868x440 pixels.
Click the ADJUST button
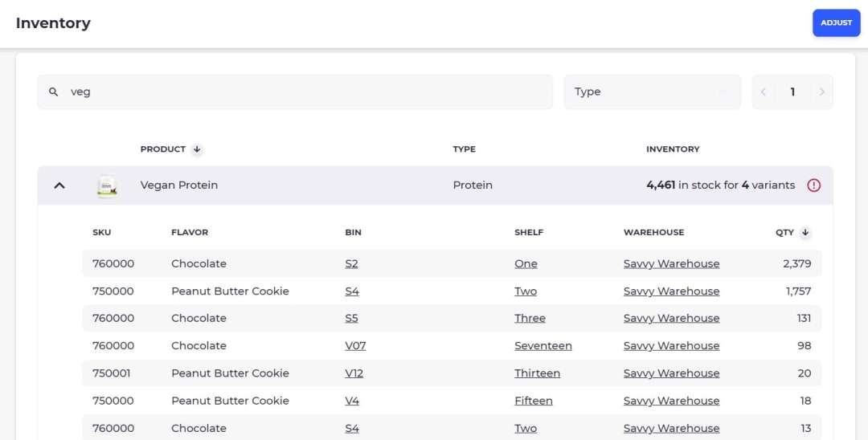pyautogui.click(x=836, y=22)
